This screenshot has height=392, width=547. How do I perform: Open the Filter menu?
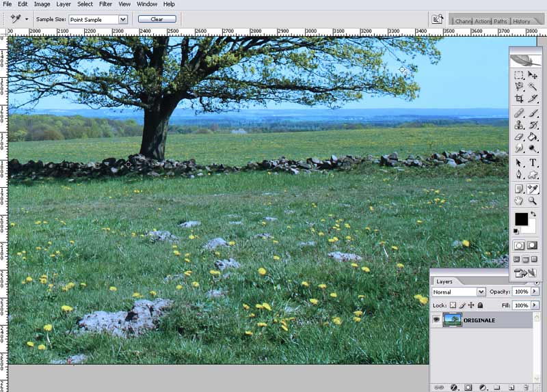click(x=105, y=4)
